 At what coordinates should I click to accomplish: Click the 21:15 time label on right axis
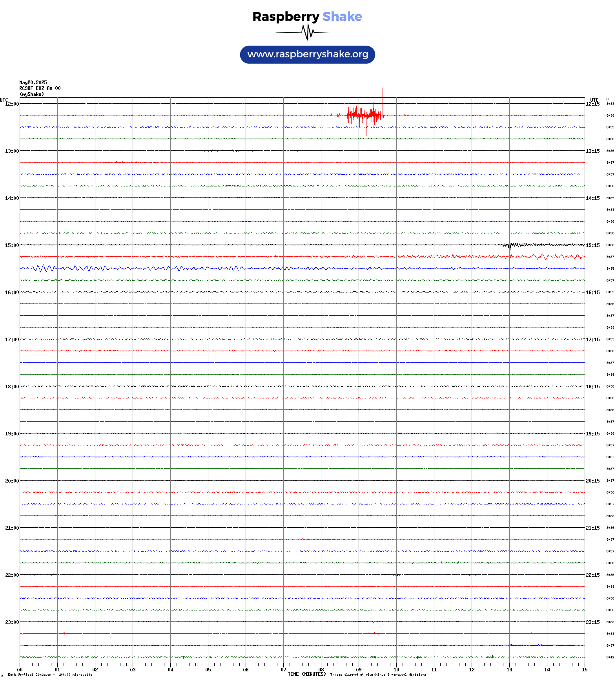(x=592, y=528)
